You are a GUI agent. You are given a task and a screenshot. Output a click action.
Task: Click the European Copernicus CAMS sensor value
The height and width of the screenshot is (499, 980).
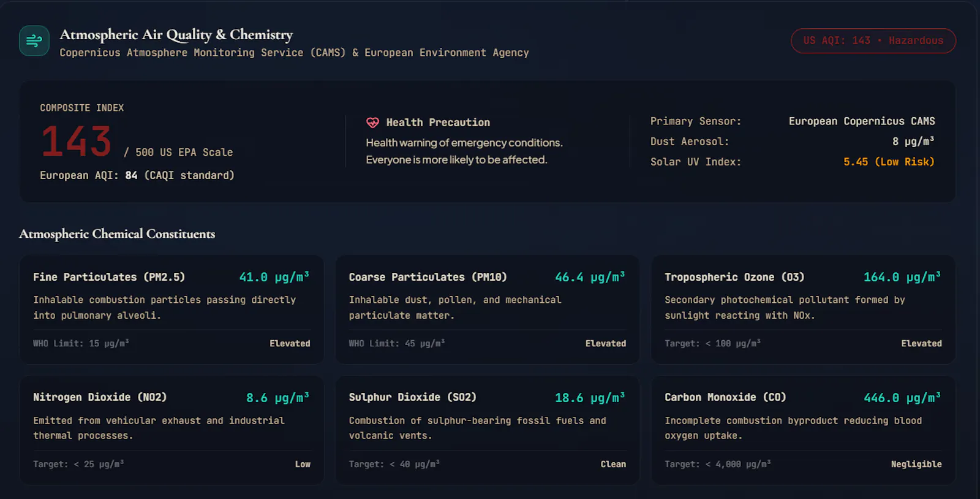point(862,121)
